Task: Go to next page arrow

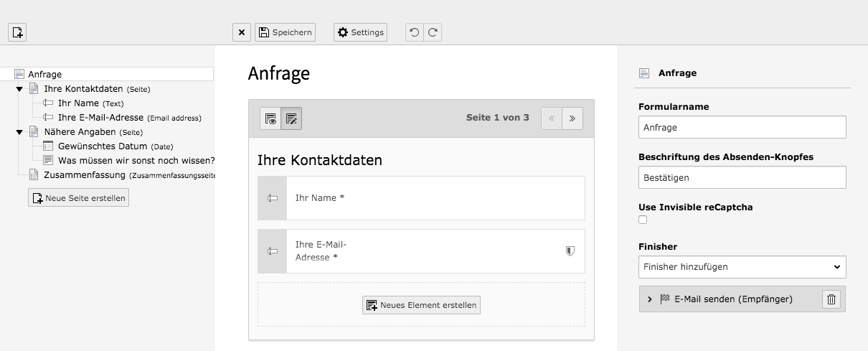Action: click(572, 118)
